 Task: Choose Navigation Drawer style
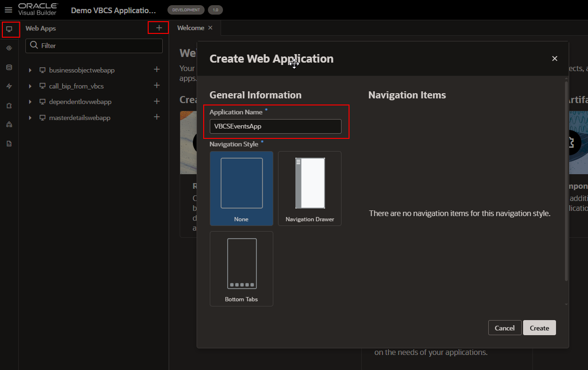[310, 188]
